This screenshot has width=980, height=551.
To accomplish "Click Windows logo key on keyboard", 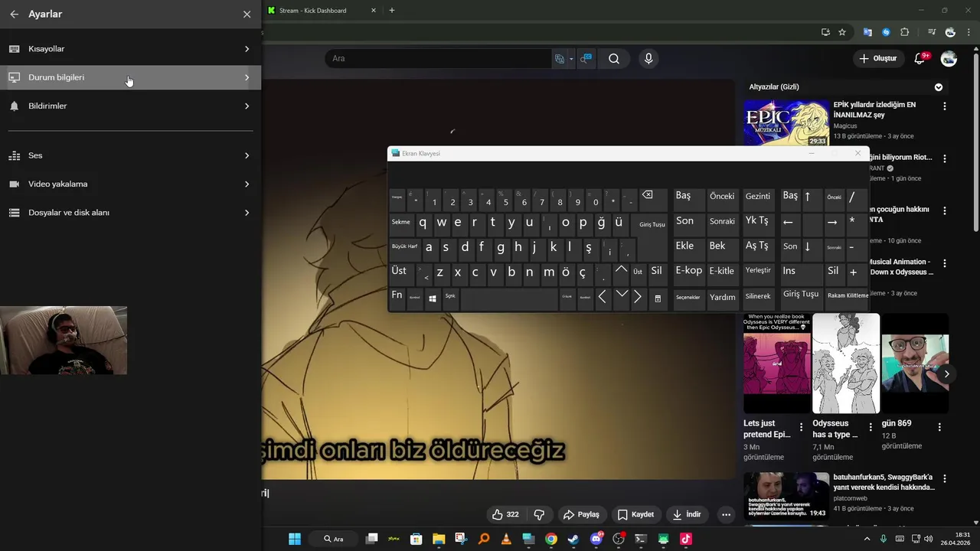I will (433, 298).
